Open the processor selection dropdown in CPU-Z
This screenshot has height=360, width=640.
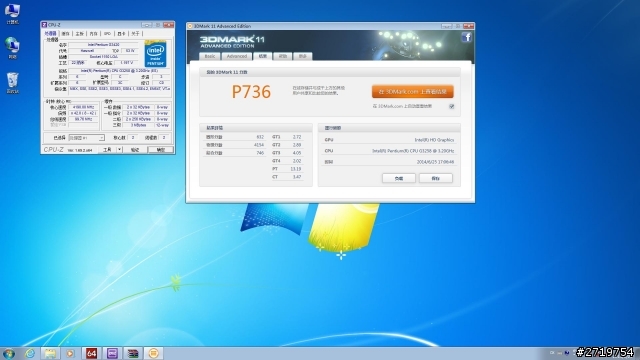(x=86, y=138)
